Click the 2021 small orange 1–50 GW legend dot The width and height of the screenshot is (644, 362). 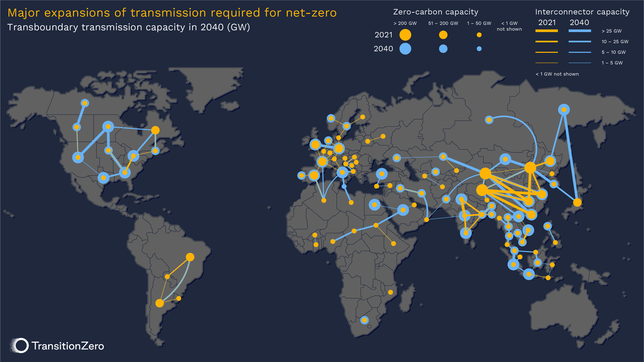pos(479,35)
